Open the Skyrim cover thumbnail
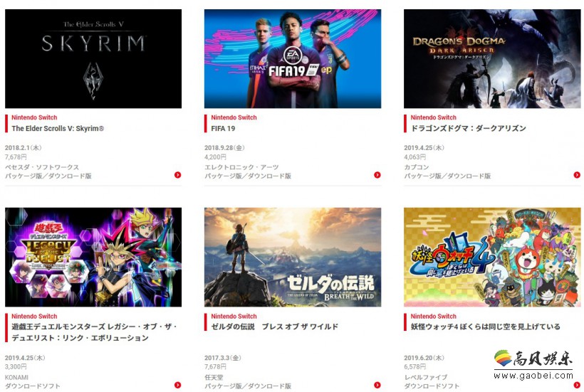Image resolution: width=584 pixels, height=392 pixels. click(x=93, y=59)
